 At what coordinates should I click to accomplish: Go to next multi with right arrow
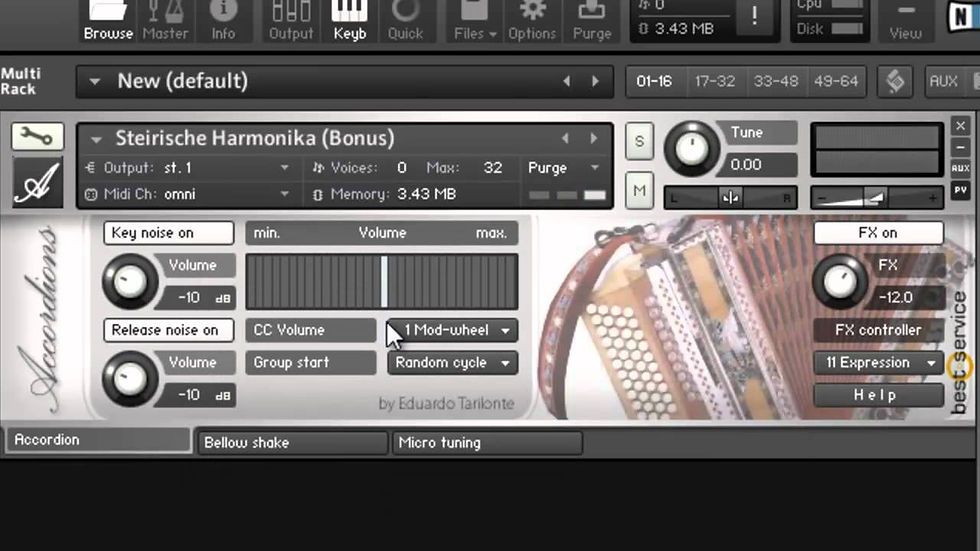click(595, 81)
